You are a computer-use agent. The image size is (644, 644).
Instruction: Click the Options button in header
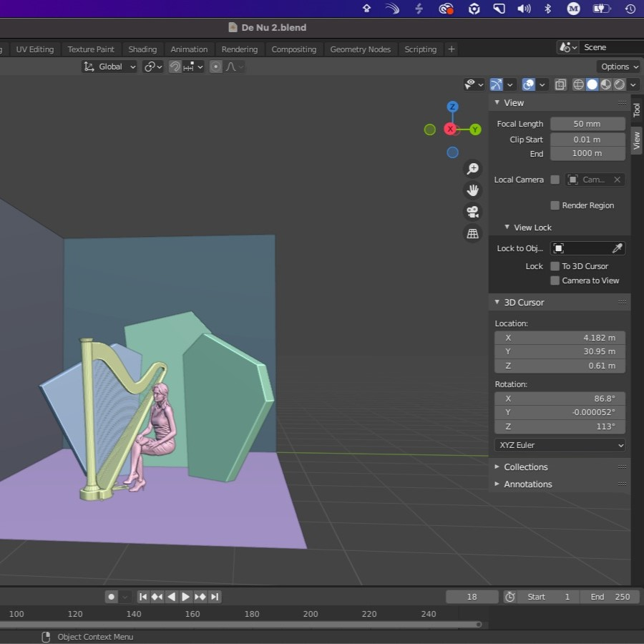618,67
